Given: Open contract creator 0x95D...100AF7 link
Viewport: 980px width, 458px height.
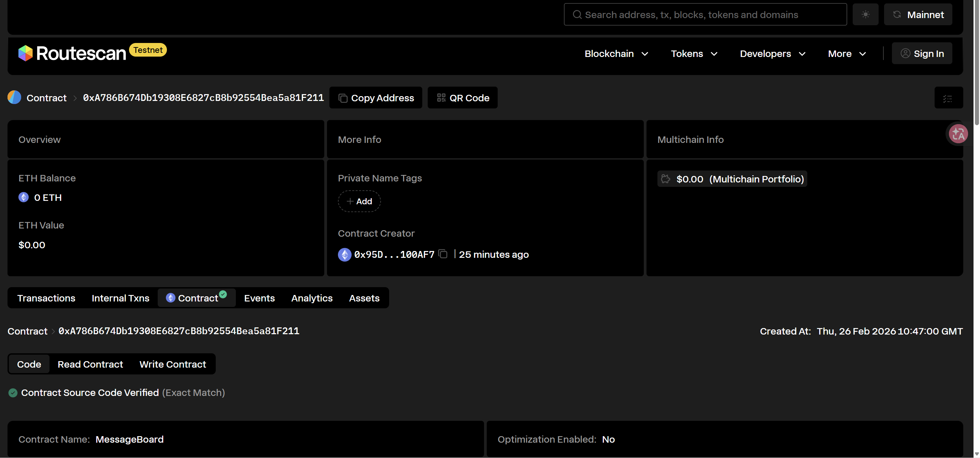Looking at the screenshot, I should click(394, 254).
